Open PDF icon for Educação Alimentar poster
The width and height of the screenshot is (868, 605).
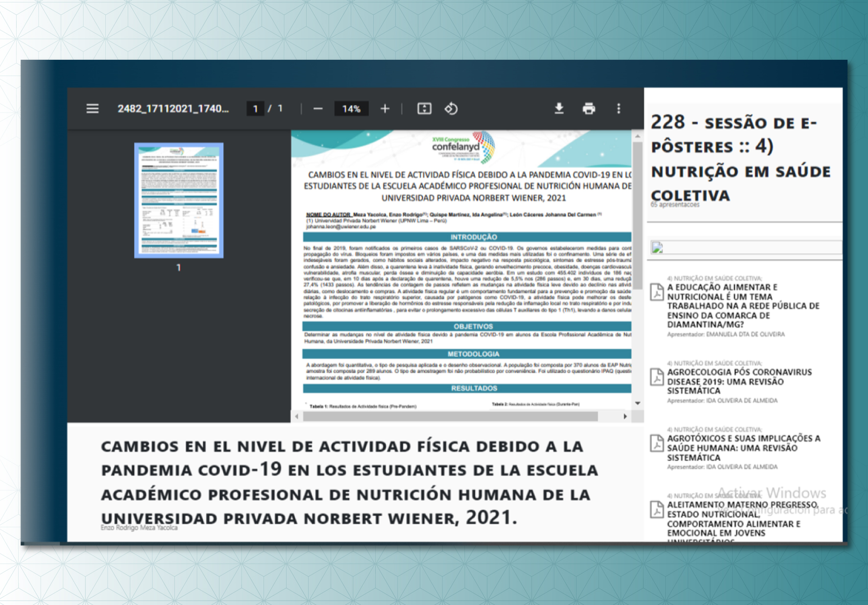click(657, 291)
